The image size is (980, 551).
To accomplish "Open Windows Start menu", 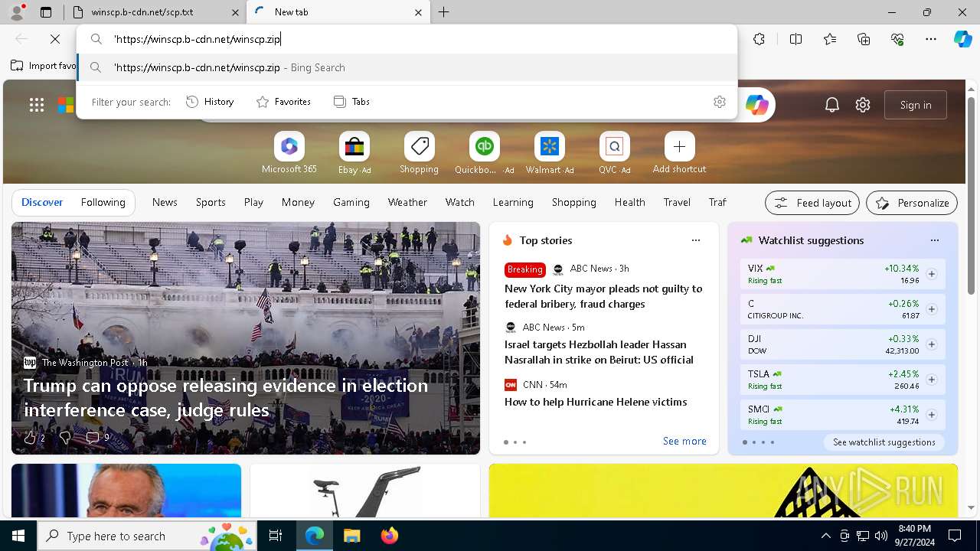I will [x=18, y=536].
